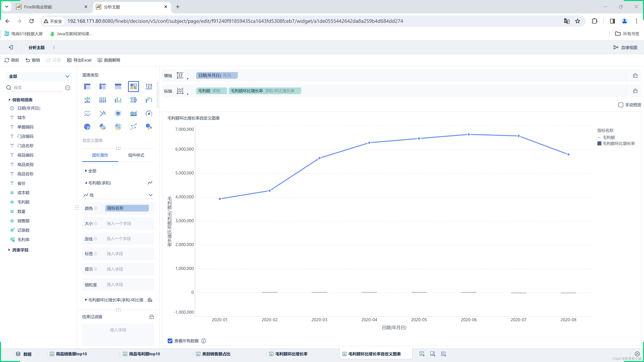Select the KPI card 123 chart type
This screenshot has height=362, width=644.
(149, 86)
